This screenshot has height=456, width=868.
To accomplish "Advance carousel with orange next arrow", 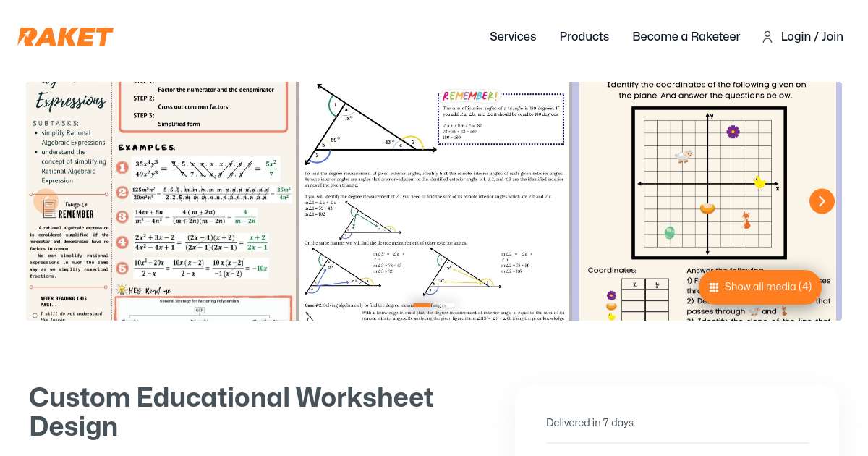I will tap(821, 201).
